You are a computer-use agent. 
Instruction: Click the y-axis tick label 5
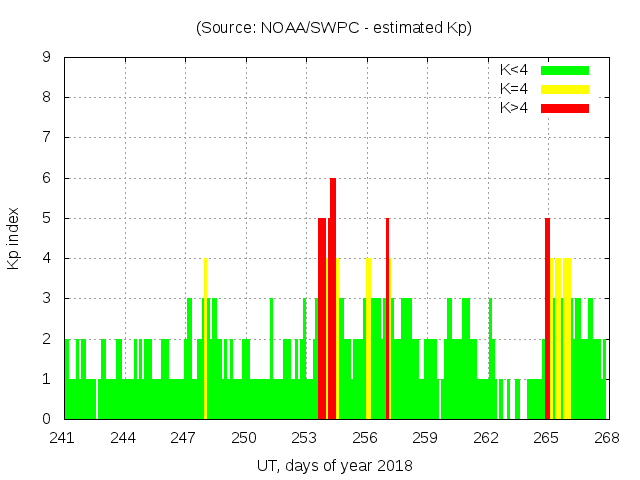coord(47,218)
